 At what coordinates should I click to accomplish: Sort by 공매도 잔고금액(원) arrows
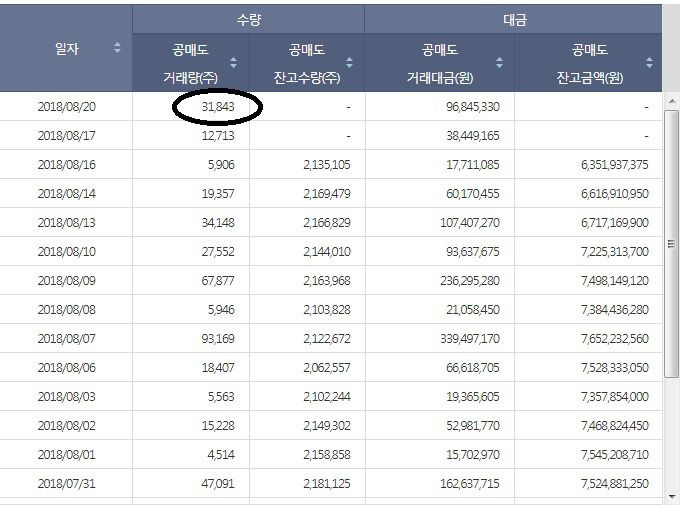[x=649, y=63]
